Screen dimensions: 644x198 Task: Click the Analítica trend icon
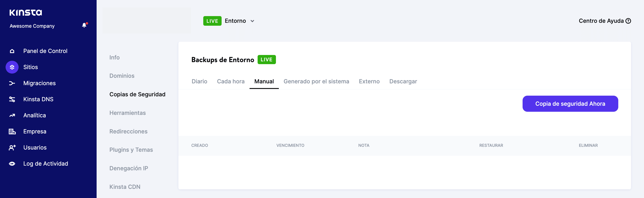coord(12,115)
